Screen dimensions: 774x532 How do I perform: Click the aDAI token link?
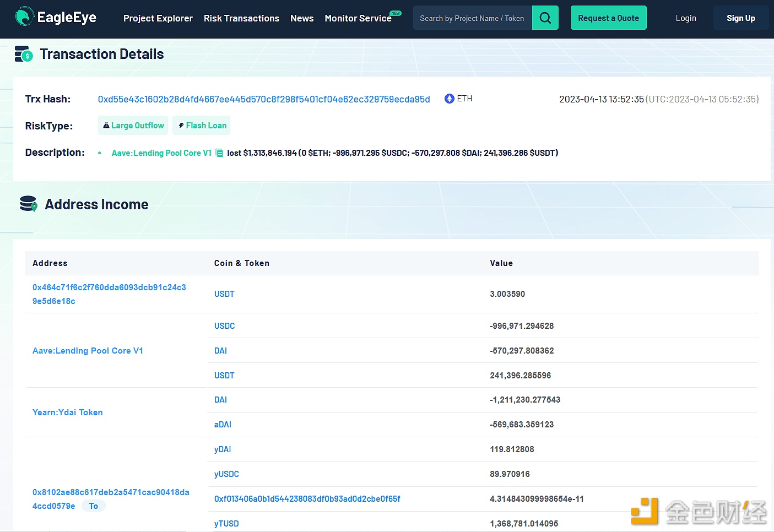(223, 425)
